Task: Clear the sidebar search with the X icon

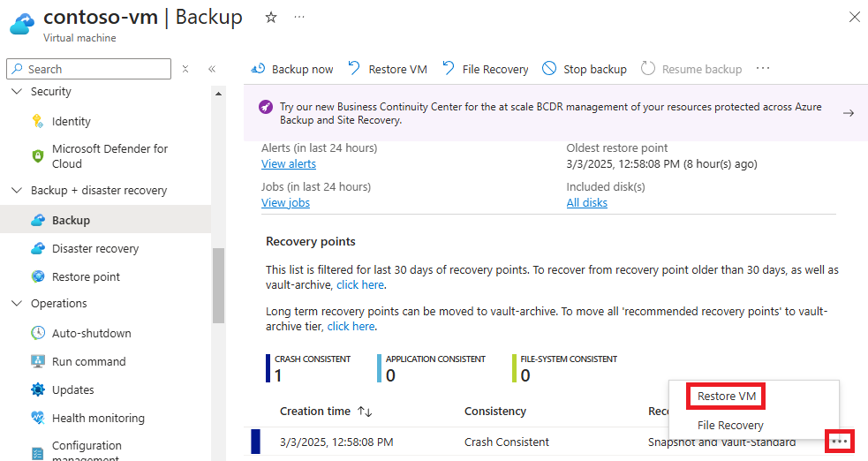Action: pos(185,69)
